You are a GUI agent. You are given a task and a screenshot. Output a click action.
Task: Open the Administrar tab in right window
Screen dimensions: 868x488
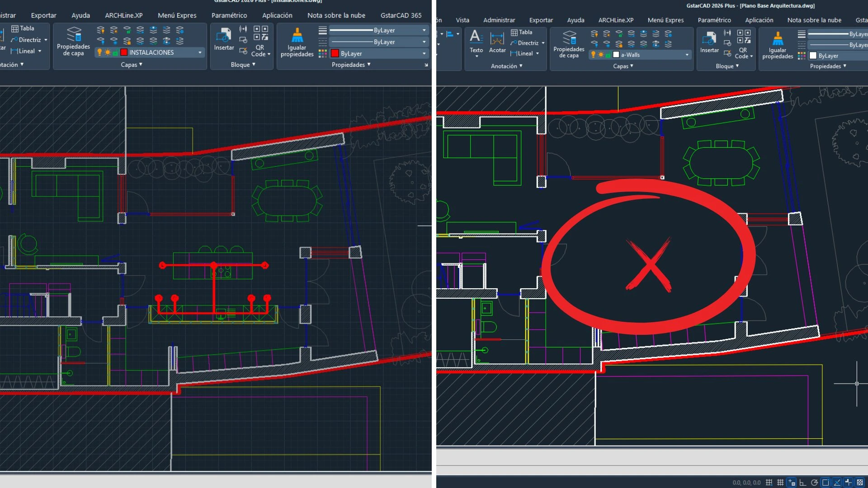click(499, 20)
